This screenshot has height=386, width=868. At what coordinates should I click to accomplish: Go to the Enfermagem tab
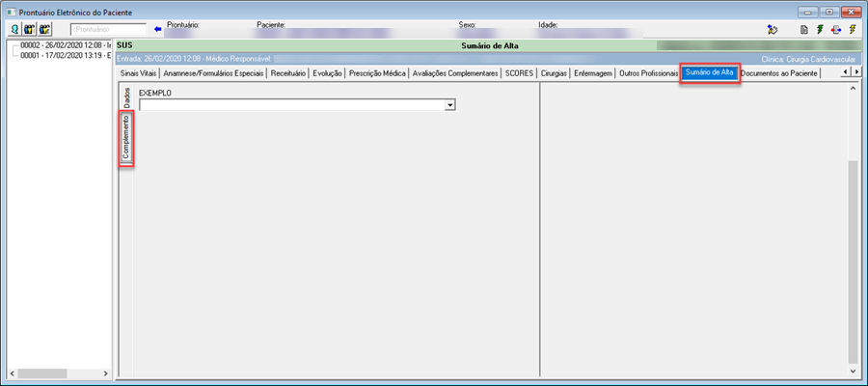pyautogui.click(x=593, y=73)
